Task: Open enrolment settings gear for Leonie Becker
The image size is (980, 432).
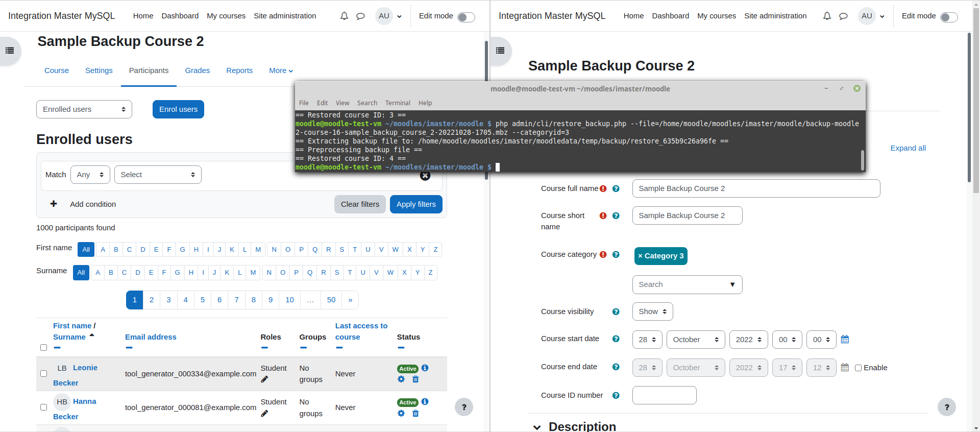Action: 401,379
